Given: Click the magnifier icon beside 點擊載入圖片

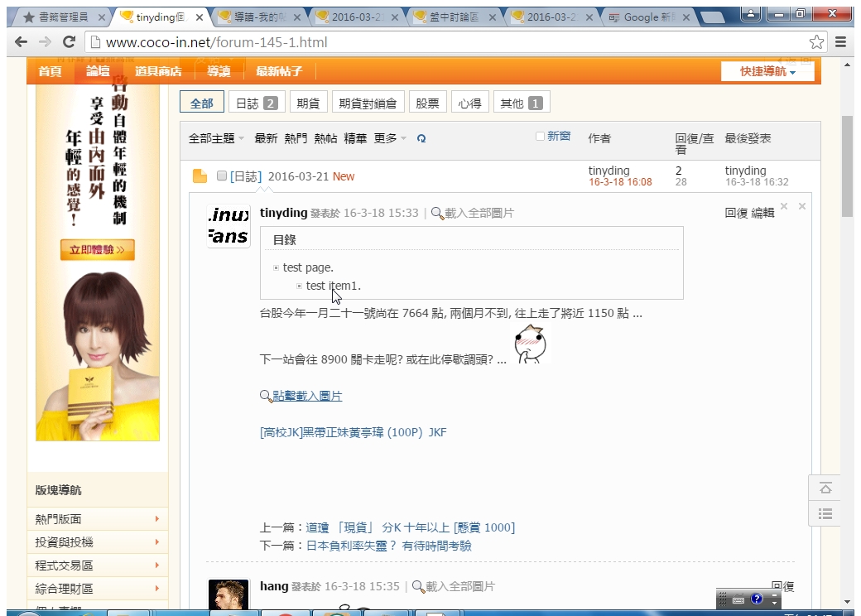Looking at the screenshot, I should [x=266, y=396].
